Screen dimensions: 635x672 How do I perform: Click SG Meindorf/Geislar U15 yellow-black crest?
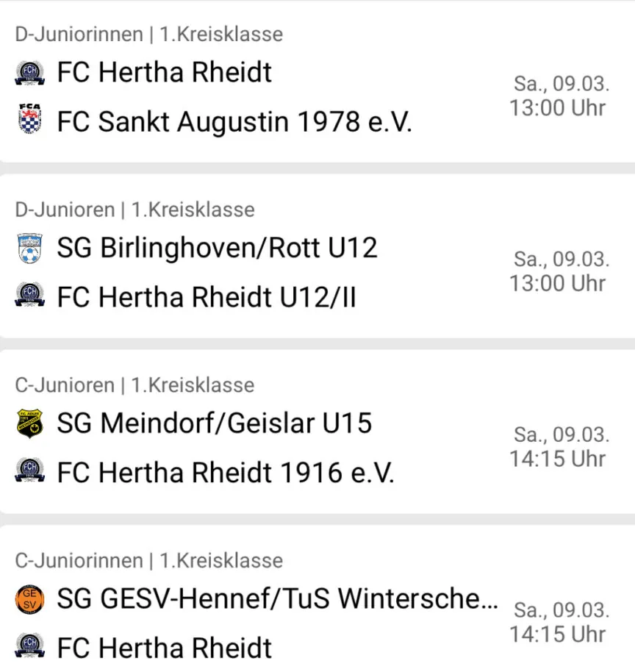pyautogui.click(x=29, y=423)
